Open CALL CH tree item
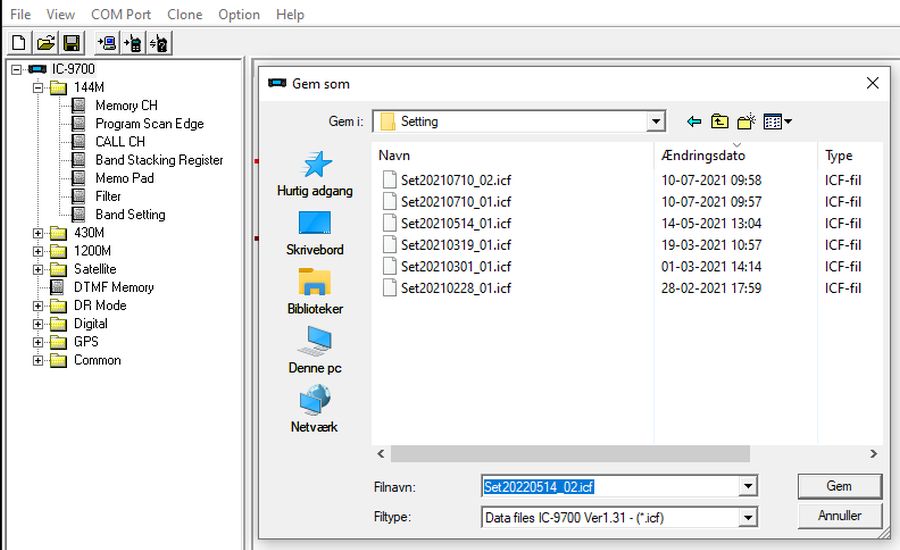This screenshot has width=900, height=550. (x=120, y=142)
